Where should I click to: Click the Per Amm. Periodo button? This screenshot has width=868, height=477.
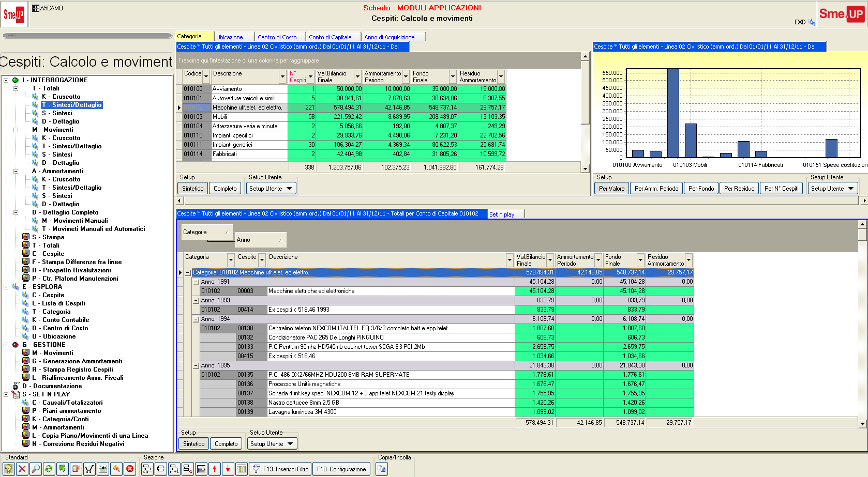[x=656, y=189]
